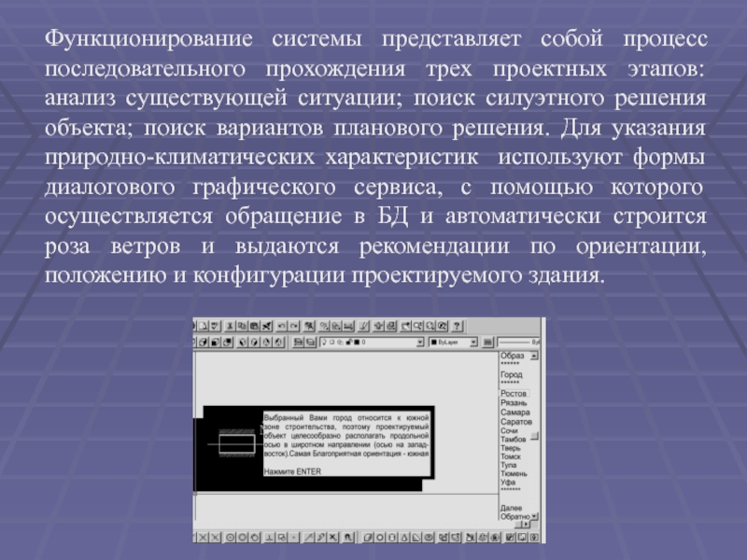Click the Pan Realtime icon
The image size is (747, 560).
405,326
